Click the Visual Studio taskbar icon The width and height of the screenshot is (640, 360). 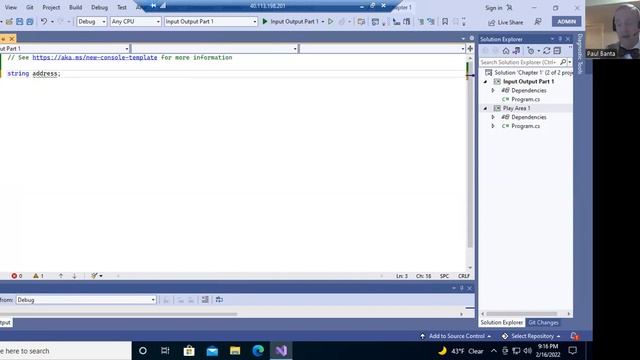coord(281,351)
